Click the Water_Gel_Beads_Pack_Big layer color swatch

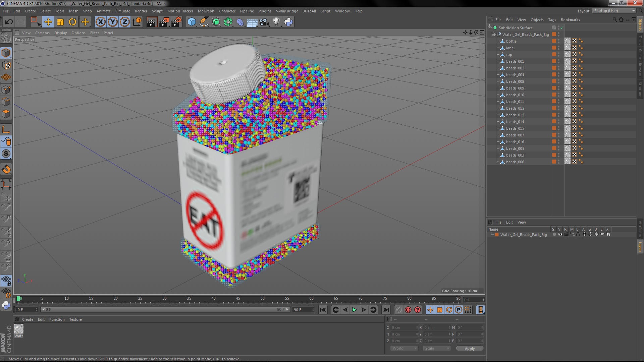tap(497, 235)
